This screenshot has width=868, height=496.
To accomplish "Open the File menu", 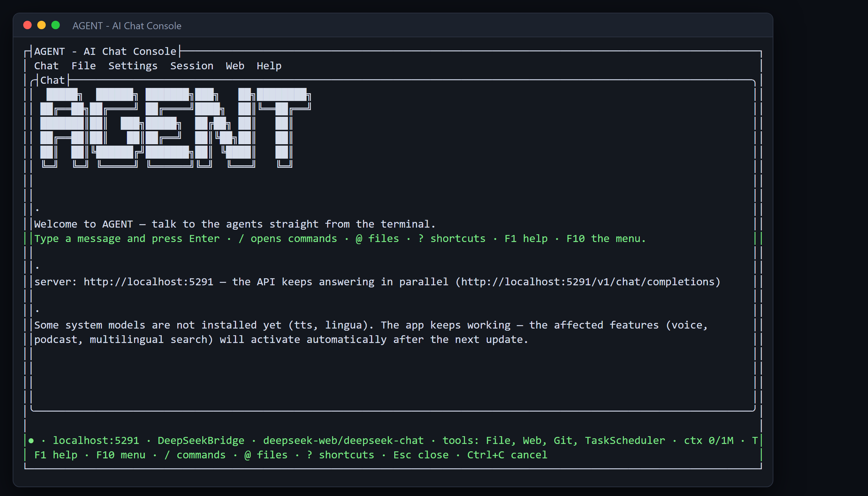I will (x=84, y=66).
